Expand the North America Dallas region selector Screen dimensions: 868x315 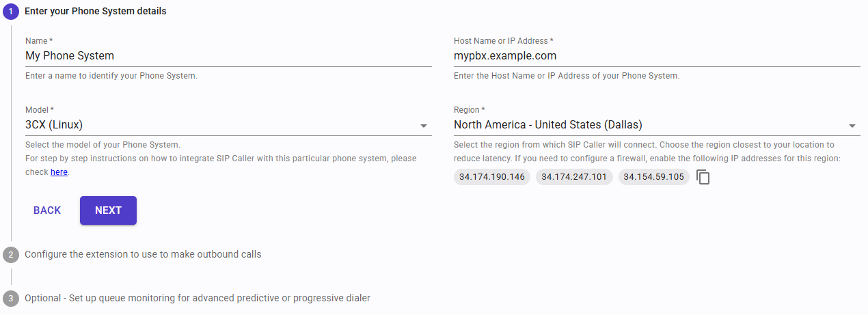646,125
